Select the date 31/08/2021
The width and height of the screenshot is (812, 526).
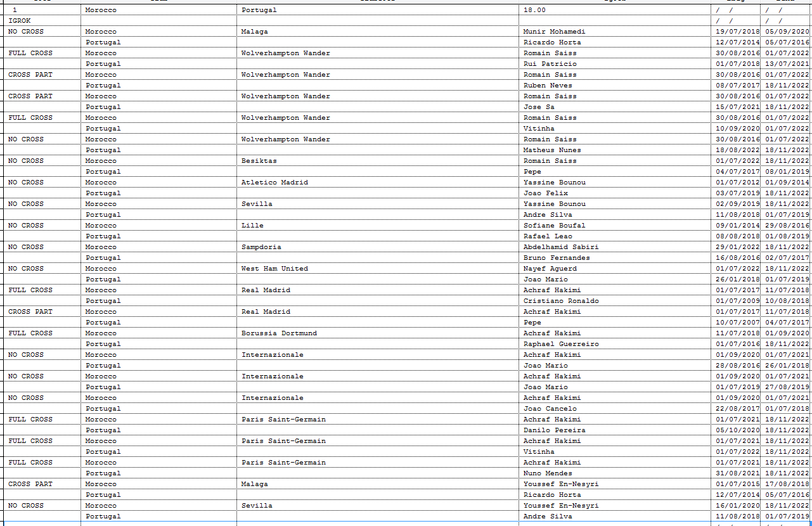(x=737, y=473)
